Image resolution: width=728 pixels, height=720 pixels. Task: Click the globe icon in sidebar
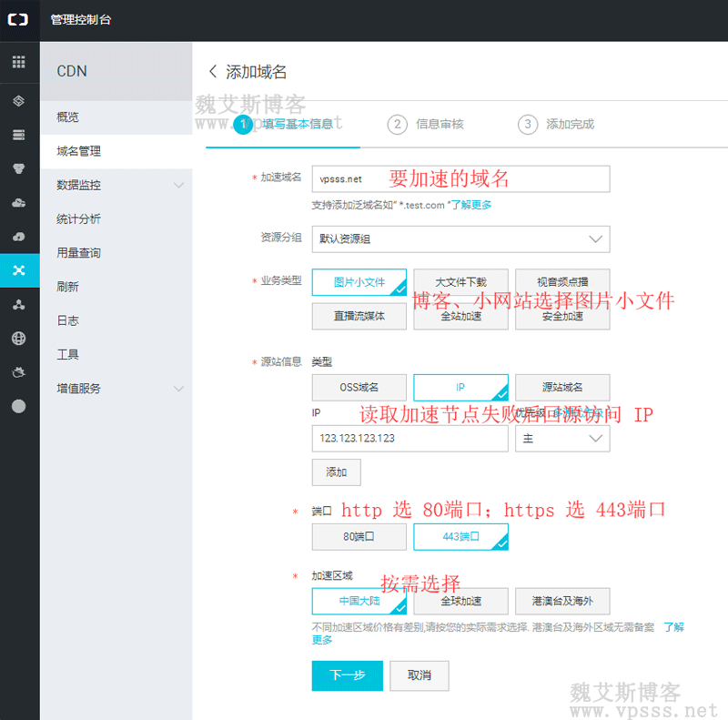click(x=19, y=339)
